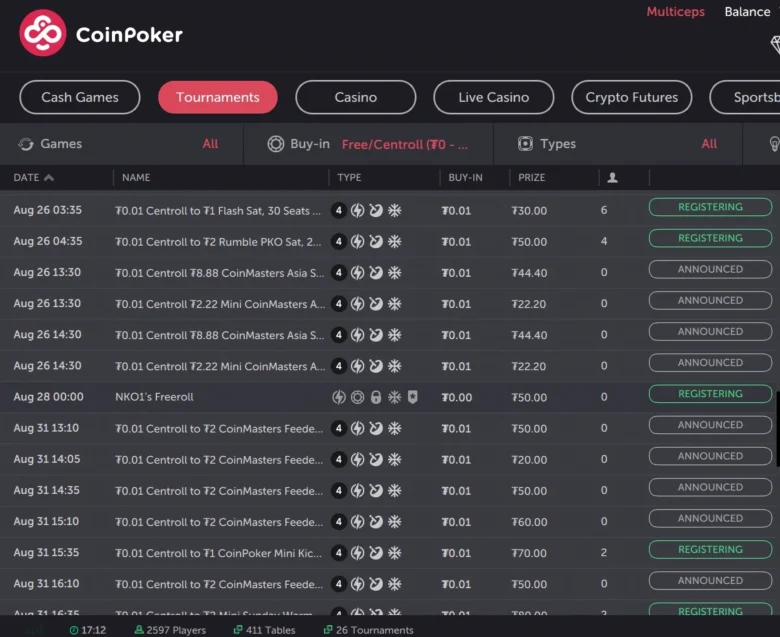This screenshot has height=637, width=780.
Task: Click the person icon beside 2597 Players
Action: tap(139, 630)
